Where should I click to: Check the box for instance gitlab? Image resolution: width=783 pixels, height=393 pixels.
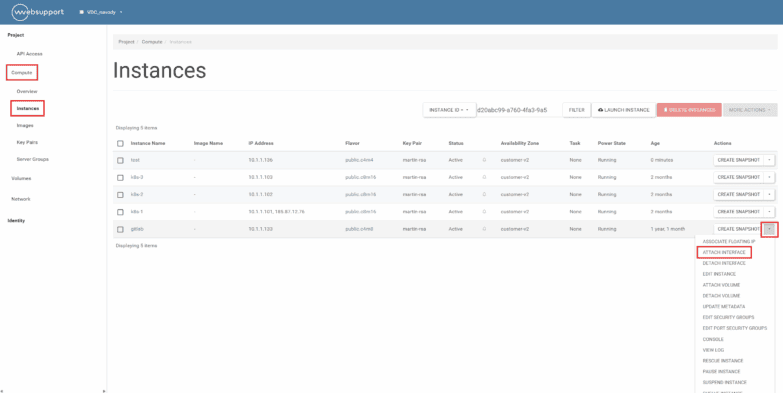(120, 229)
